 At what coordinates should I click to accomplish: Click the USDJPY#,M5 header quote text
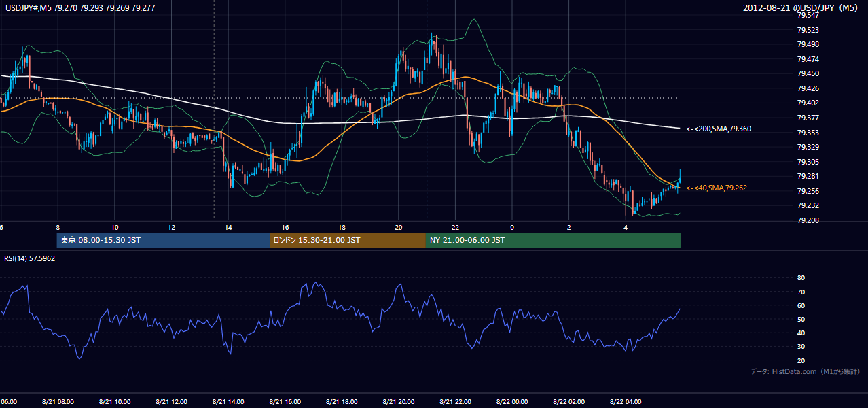(x=79, y=8)
